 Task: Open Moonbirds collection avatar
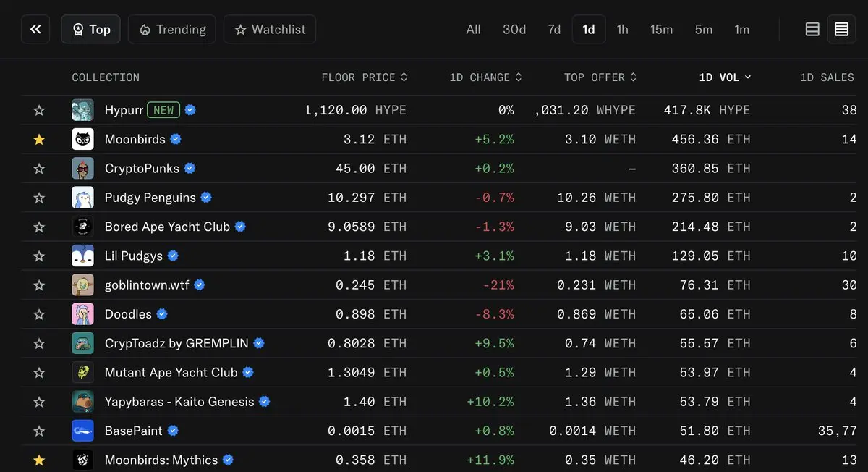[x=82, y=139]
